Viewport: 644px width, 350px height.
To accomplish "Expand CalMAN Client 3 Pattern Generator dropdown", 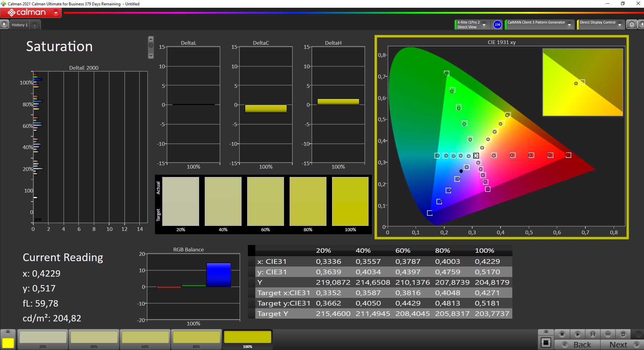I will click(569, 25).
